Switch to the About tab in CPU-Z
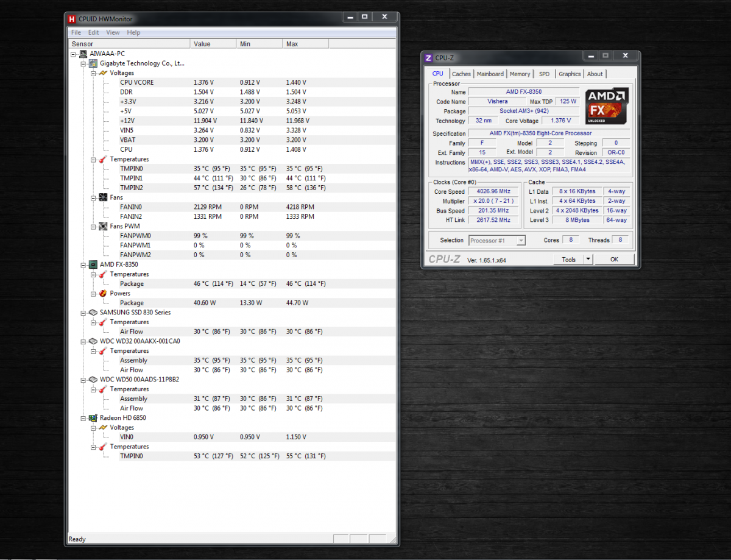Viewport: 731px width, 560px height. (595, 74)
